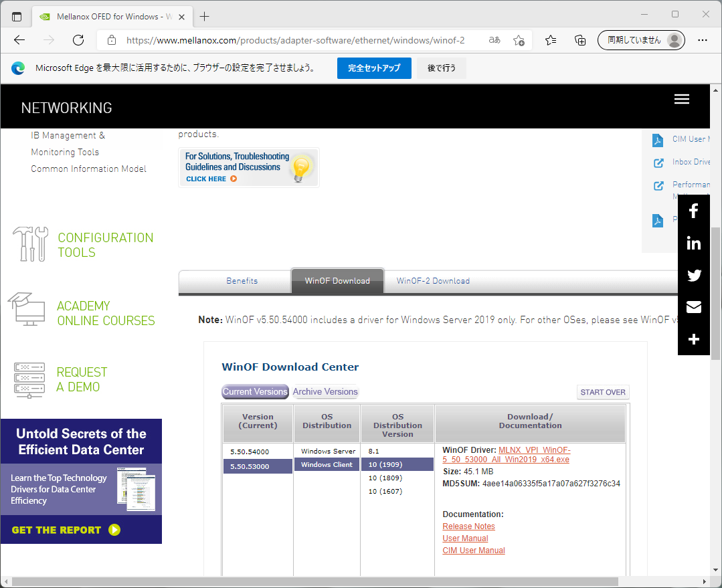This screenshot has height=588, width=722.
Task: Click the Request a Demo server icon
Action: (29, 381)
